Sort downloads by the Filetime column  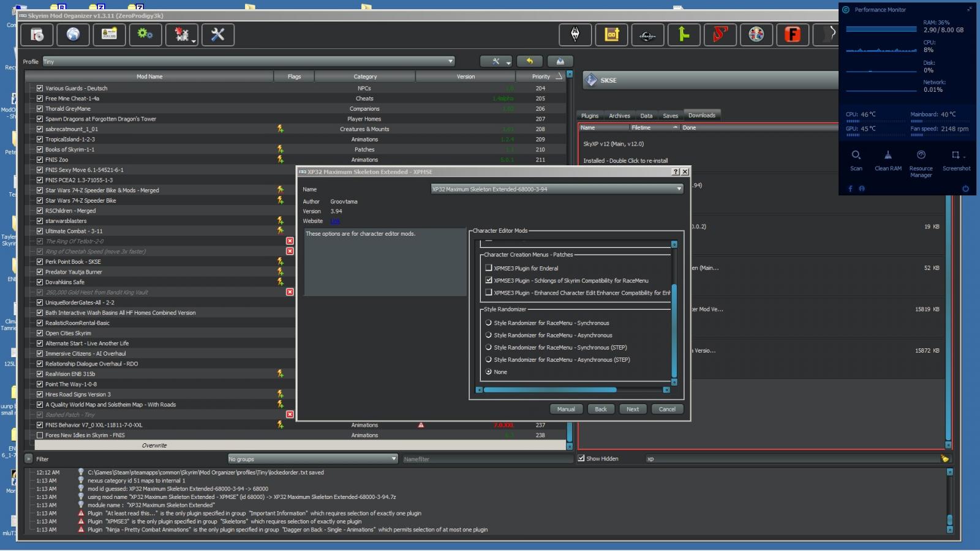tap(655, 127)
